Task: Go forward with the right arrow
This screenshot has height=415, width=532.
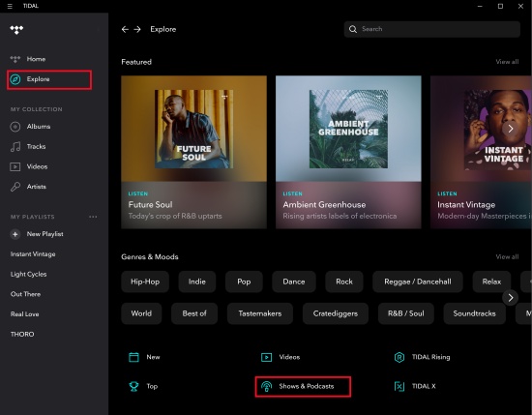Action: (137, 29)
